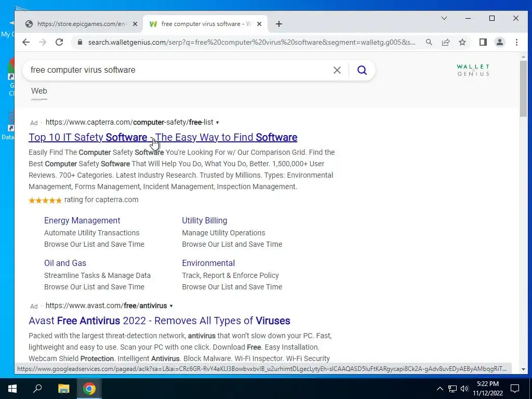The width and height of the screenshot is (532, 399).
Task: Open Avast Free Antivirus 2022 link
Action: click(159, 321)
